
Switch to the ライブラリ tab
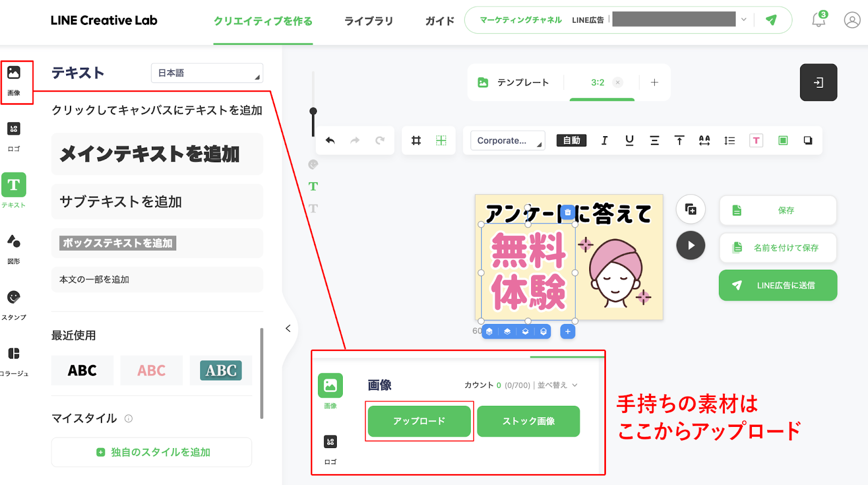point(368,21)
